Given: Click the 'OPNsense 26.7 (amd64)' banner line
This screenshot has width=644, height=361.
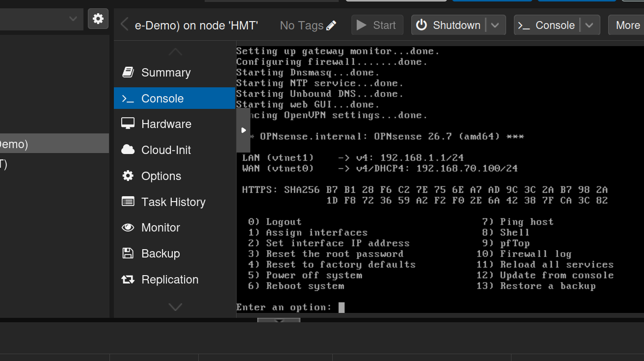Looking at the screenshot, I should pyautogui.click(x=386, y=136).
